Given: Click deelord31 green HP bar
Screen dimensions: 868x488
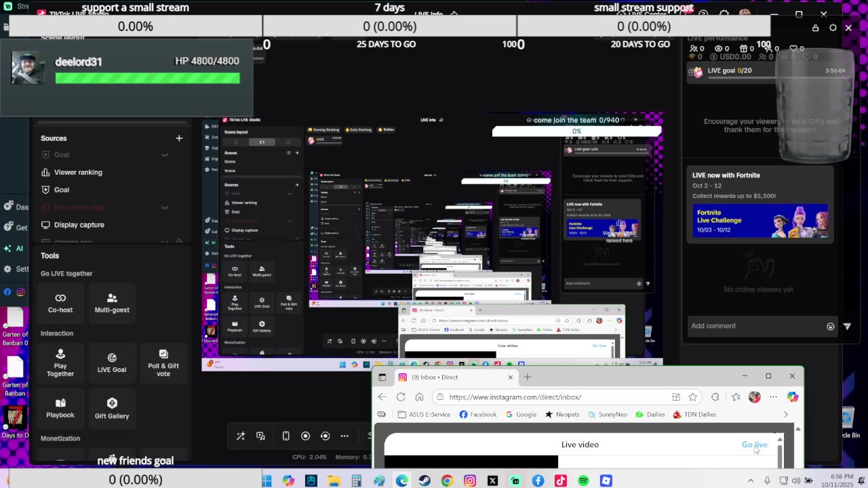Looking at the screenshot, I should [x=147, y=78].
